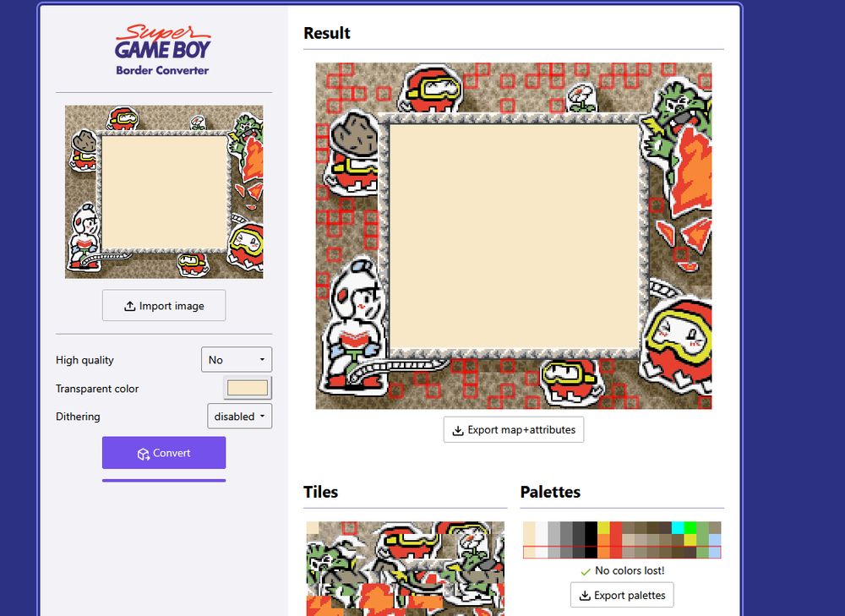Click the 'No colors lost!' status text
The height and width of the screenshot is (616, 845).
630,570
